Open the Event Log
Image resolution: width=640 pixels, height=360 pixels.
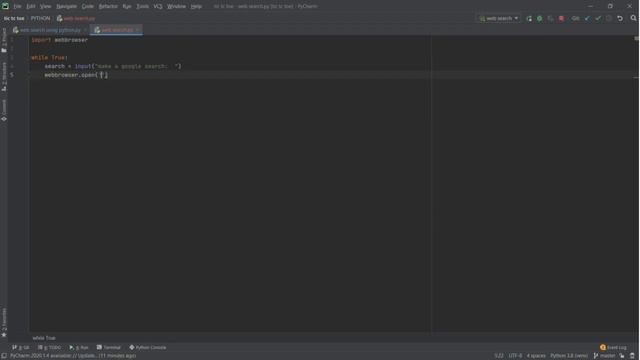point(613,347)
